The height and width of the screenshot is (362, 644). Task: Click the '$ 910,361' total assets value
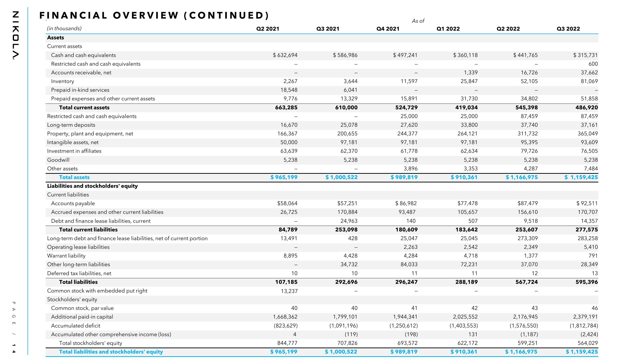[x=464, y=177]
